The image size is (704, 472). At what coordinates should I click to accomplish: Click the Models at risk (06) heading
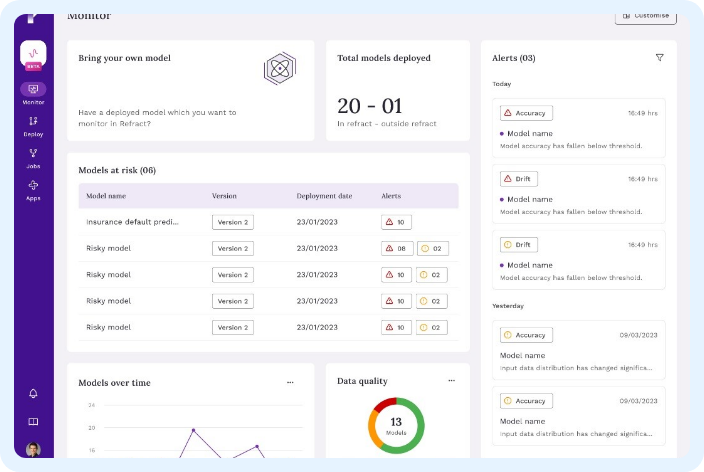[x=117, y=170]
